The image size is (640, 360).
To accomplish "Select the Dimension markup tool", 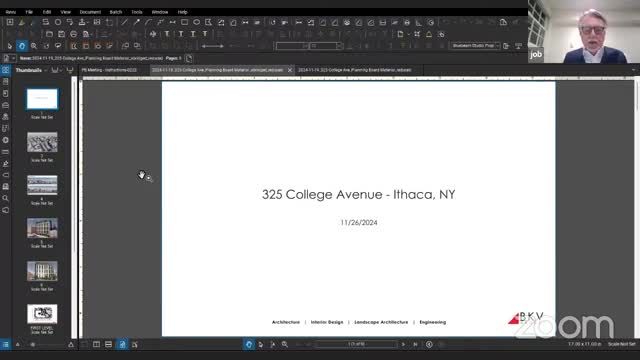I will 172,22.
